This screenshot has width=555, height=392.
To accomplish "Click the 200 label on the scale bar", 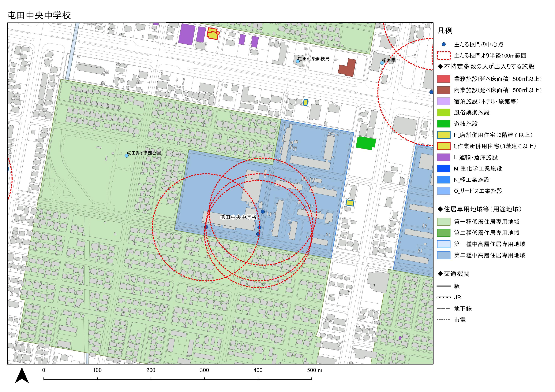I will click(x=151, y=370).
